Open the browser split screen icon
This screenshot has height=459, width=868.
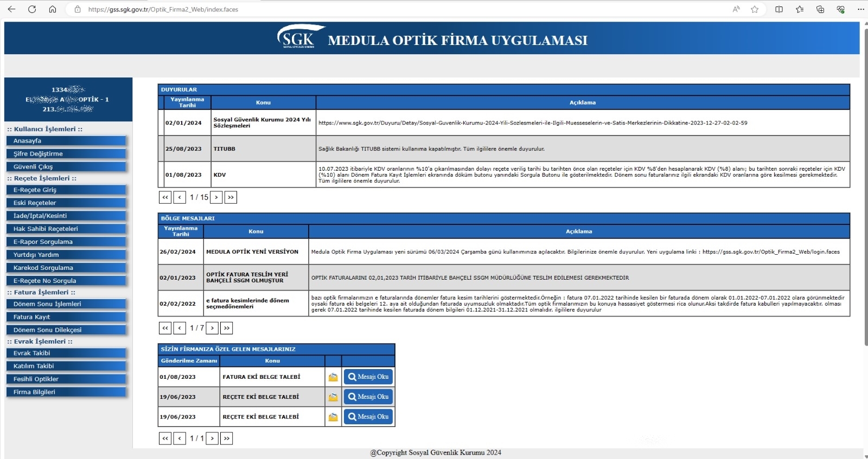(x=779, y=9)
